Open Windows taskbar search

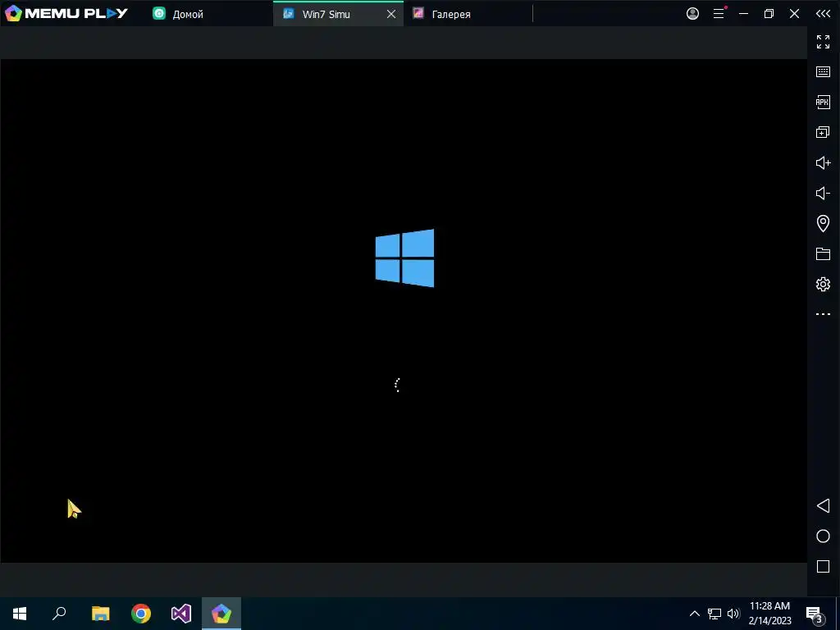click(x=59, y=614)
